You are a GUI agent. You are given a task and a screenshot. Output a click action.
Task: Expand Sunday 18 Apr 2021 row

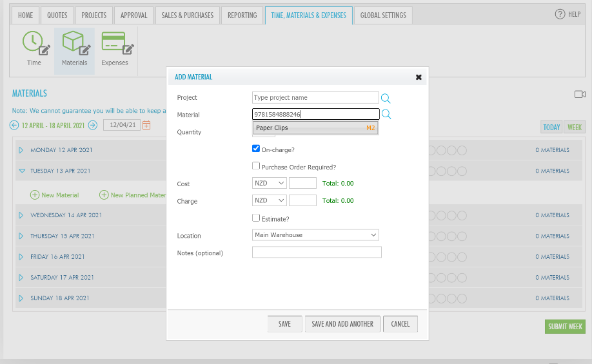point(21,298)
